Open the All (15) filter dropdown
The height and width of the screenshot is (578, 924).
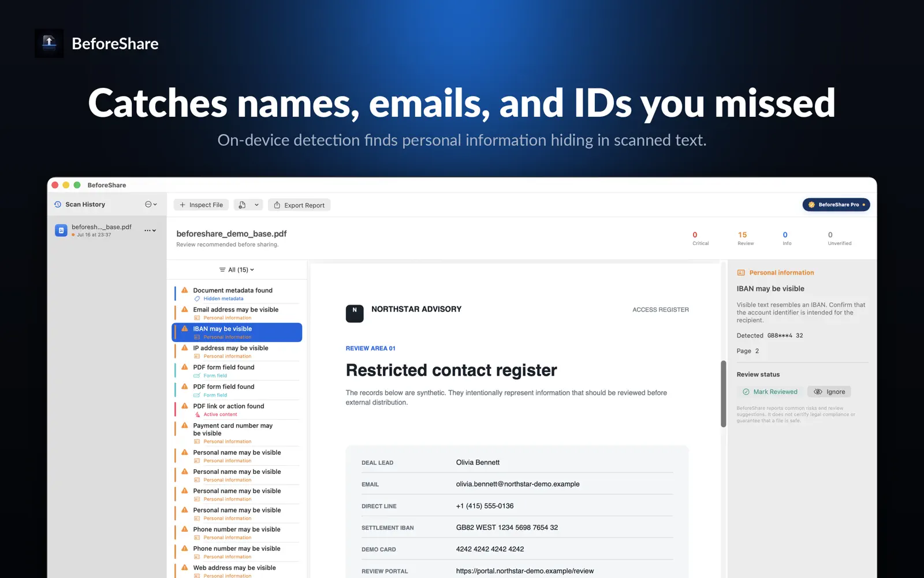237,270
